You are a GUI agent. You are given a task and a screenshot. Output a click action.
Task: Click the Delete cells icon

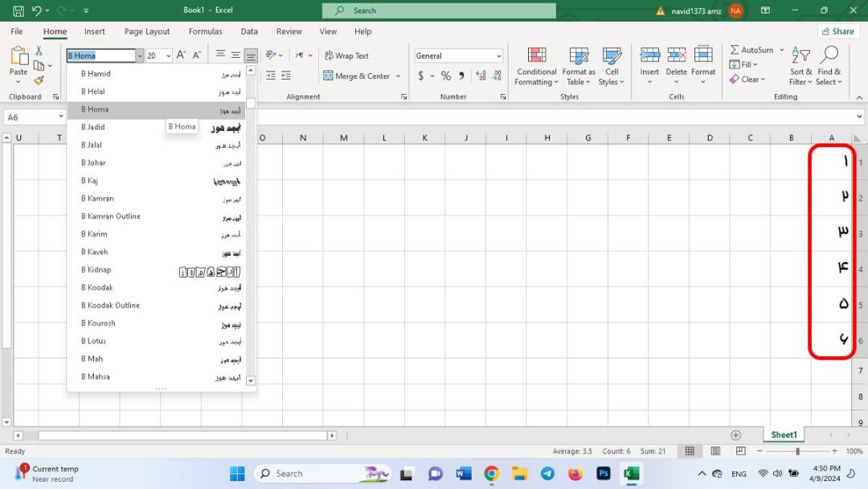point(677,55)
